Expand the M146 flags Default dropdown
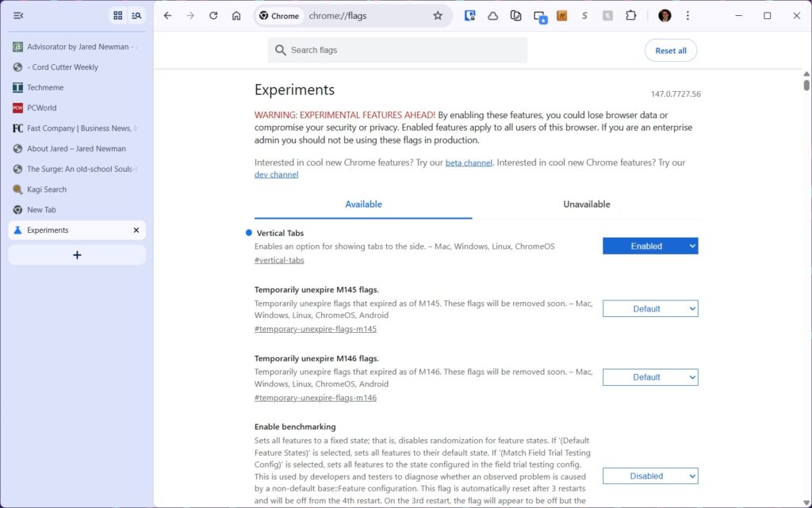812x508 pixels. [650, 377]
